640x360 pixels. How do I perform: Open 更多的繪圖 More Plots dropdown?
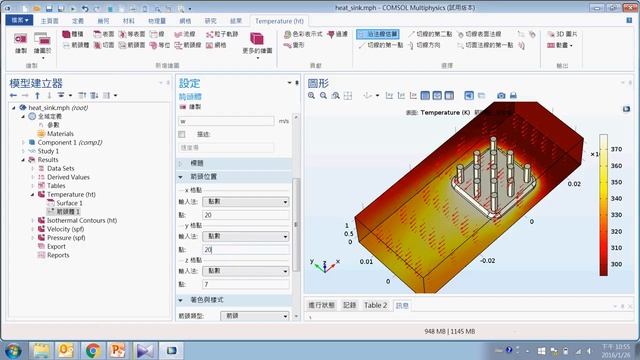(x=257, y=46)
